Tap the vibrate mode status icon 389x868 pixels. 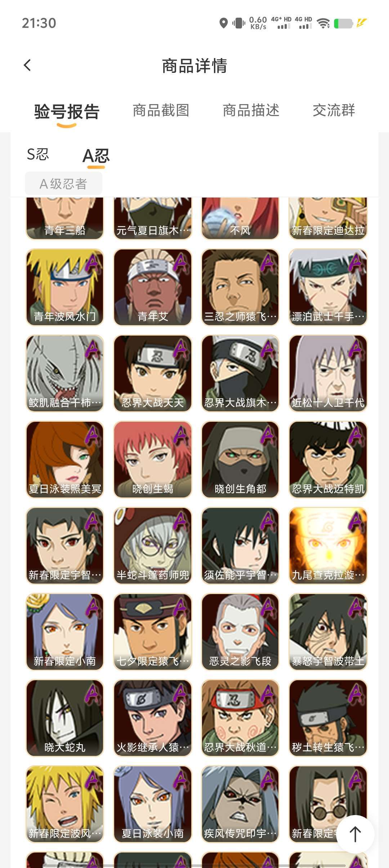238,23
